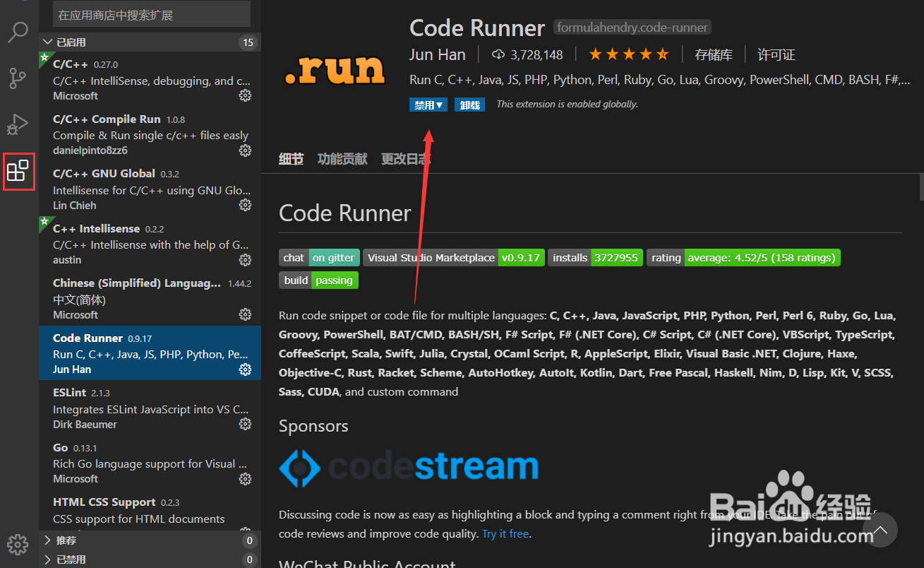
Task: Click the Visual Studio Marketplace v0.9.17 badge
Action: 454,258
